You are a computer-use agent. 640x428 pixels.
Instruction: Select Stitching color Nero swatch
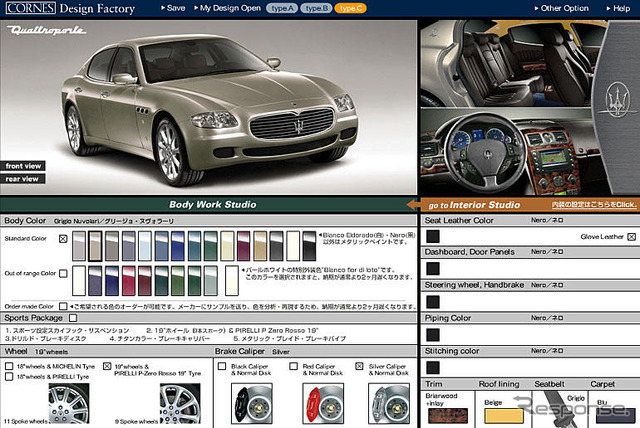click(433, 367)
